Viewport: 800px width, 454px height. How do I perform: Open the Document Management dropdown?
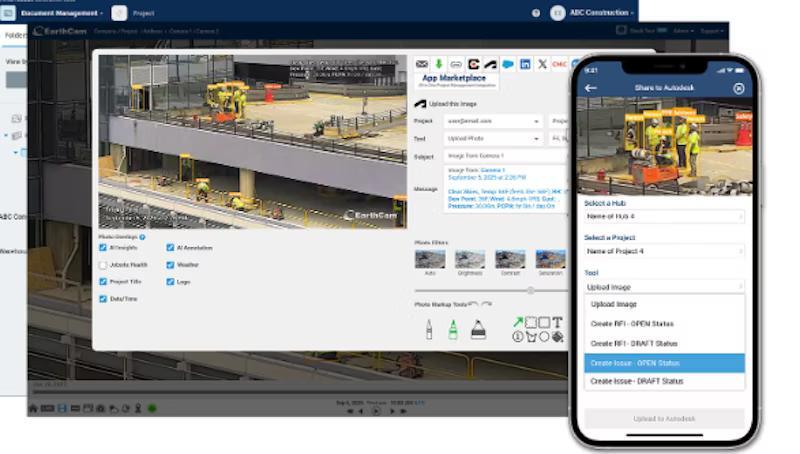pos(62,13)
